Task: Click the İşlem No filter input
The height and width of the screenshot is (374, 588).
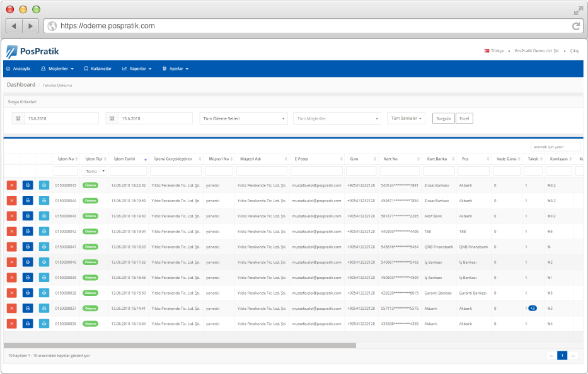Action: pos(66,171)
